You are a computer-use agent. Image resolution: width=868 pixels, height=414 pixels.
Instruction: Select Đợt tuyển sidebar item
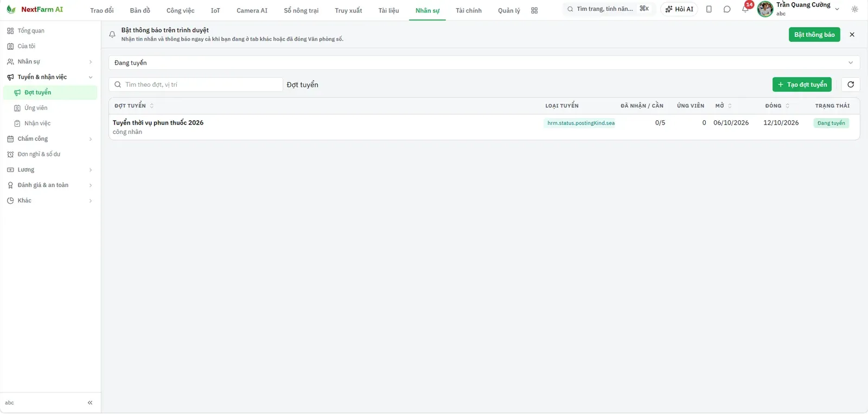(50, 93)
